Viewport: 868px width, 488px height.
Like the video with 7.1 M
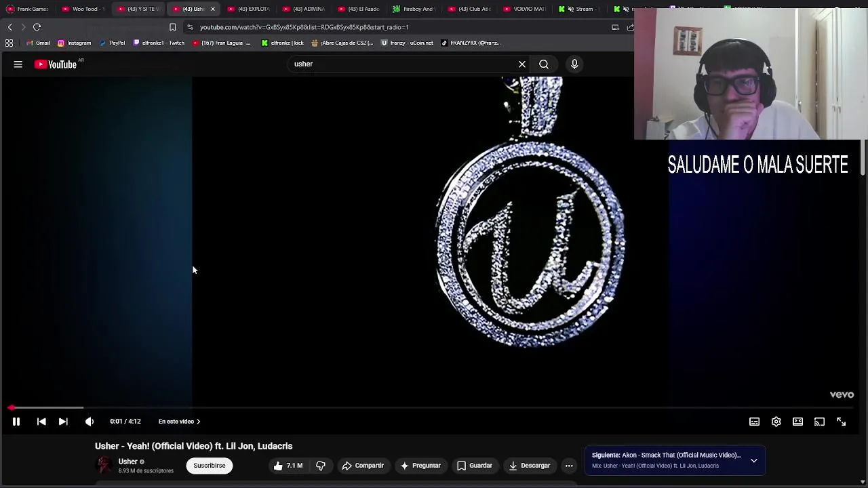click(x=288, y=466)
